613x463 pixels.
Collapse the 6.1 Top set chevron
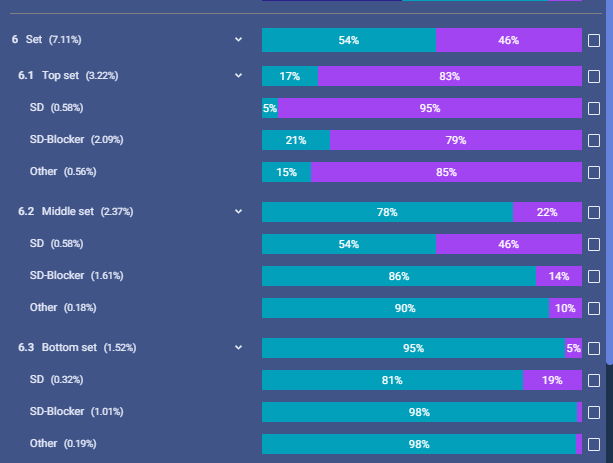click(238, 75)
